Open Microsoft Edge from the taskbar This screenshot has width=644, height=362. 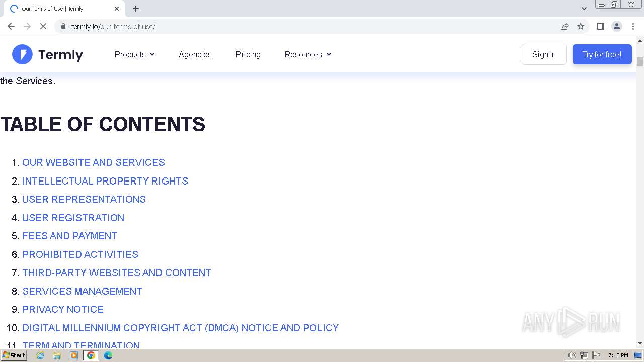(108, 355)
